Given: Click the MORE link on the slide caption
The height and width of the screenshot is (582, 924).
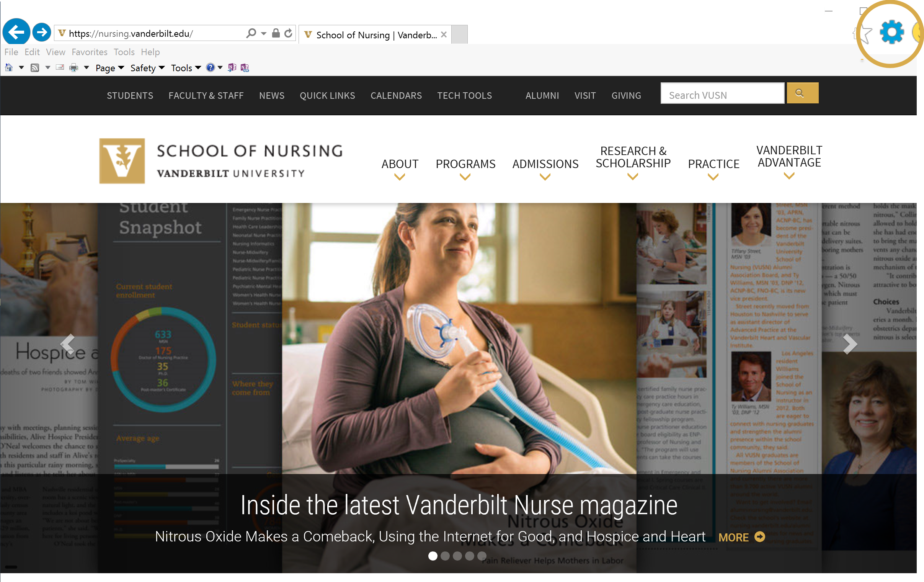Looking at the screenshot, I should point(733,537).
